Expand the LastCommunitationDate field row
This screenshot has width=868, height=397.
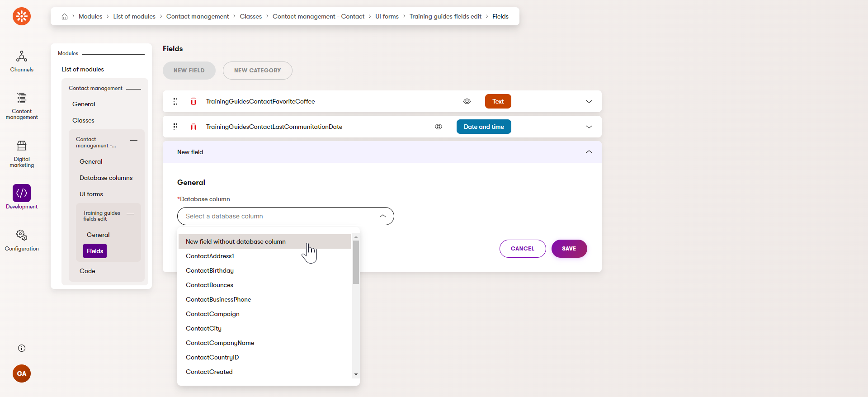point(589,127)
